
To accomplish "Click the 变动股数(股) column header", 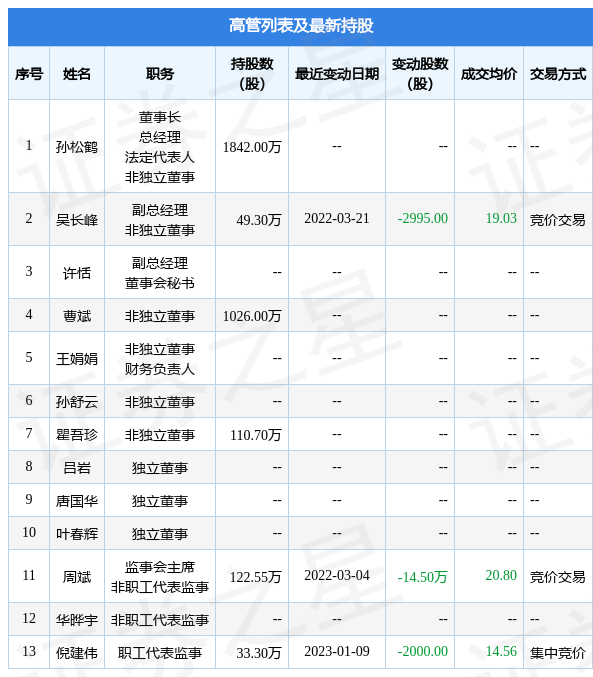I will click(x=420, y=73).
